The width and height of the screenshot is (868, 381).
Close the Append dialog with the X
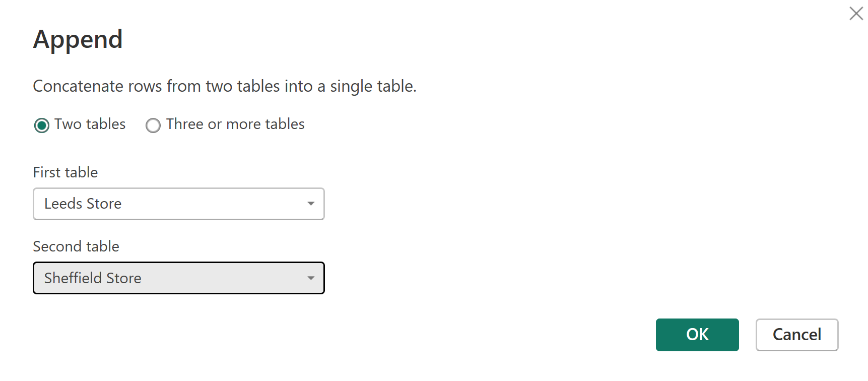click(x=856, y=13)
